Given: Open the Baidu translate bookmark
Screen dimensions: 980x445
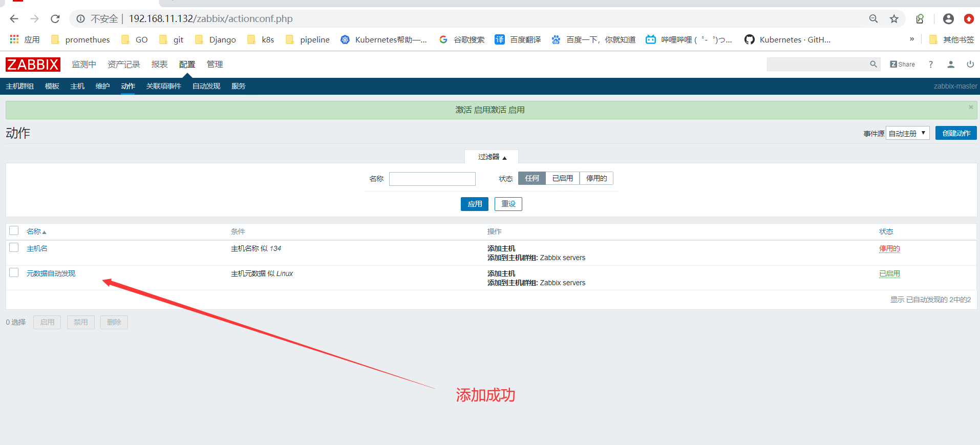Looking at the screenshot, I should [x=518, y=39].
